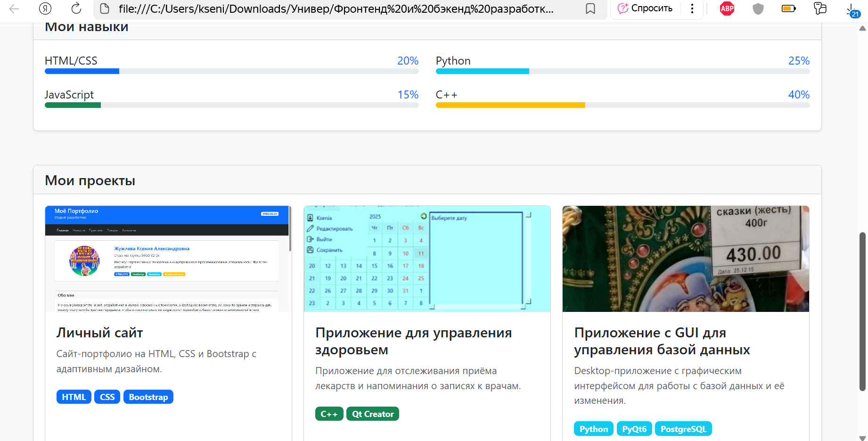Image resolution: width=868 pixels, height=441 pixels.
Task: Click the battery saver icon
Action: 788,8
